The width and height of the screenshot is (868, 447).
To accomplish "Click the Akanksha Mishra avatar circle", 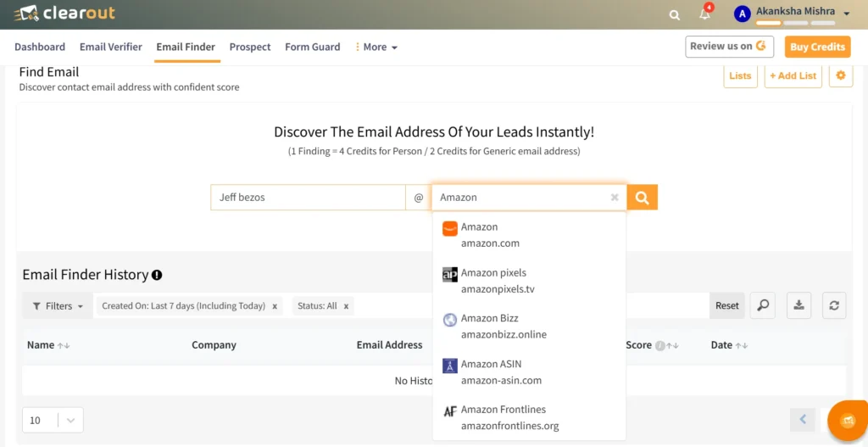I will 743,14.
